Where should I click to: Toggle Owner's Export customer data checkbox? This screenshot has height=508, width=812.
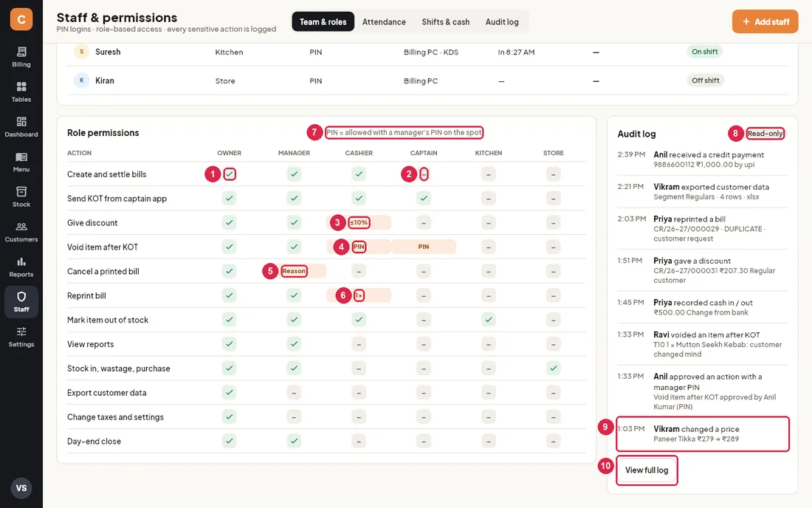pyautogui.click(x=230, y=393)
